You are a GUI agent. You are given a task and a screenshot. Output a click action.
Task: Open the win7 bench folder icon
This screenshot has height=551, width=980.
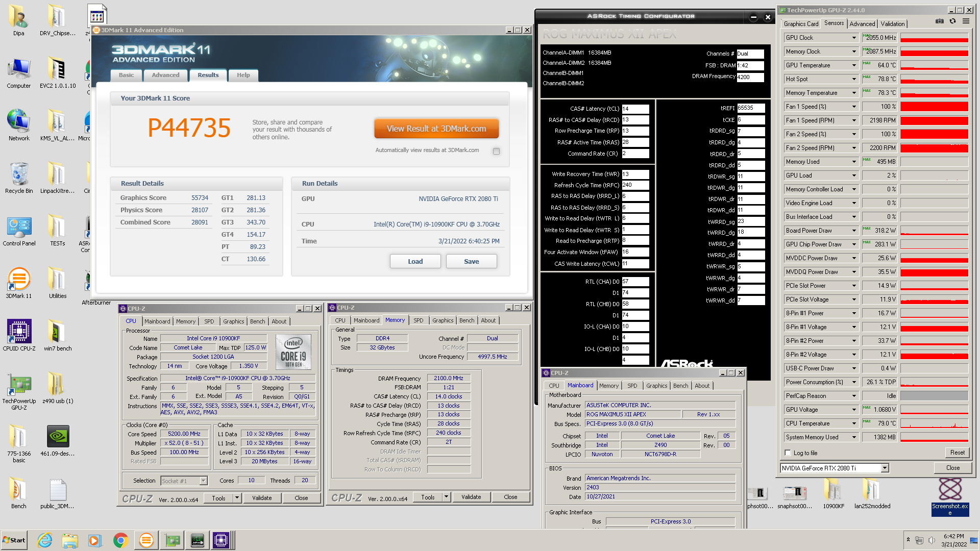(57, 336)
